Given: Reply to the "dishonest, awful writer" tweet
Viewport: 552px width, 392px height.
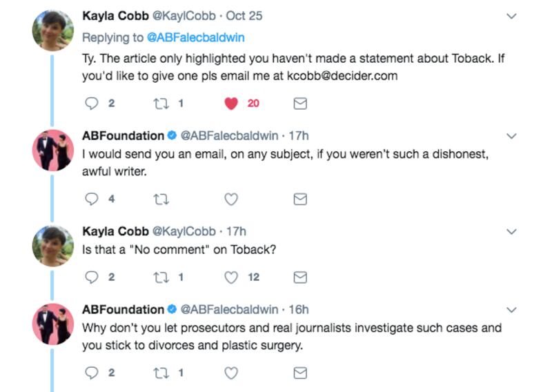Looking at the screenshot, I should coord(92,199).
